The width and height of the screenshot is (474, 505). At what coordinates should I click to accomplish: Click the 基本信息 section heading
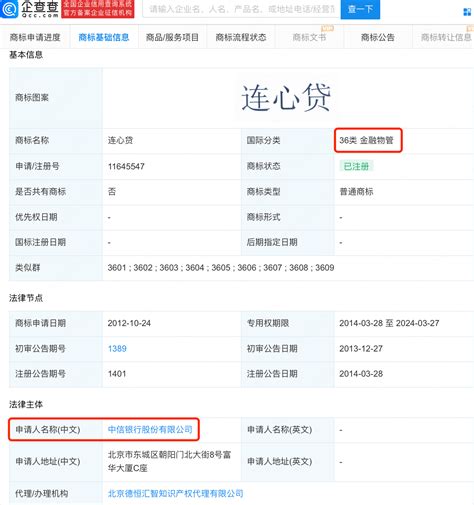pyautogui.click(x=26, y=55)
